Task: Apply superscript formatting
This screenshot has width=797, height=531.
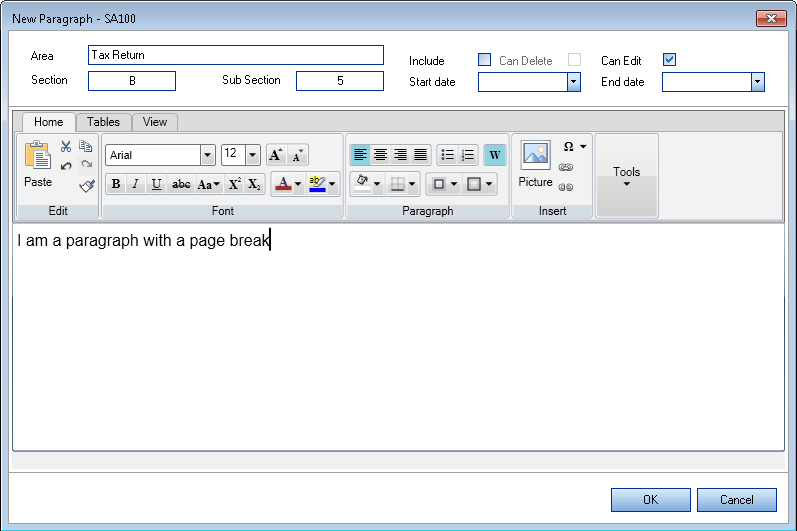Action: tap(234, 184)
